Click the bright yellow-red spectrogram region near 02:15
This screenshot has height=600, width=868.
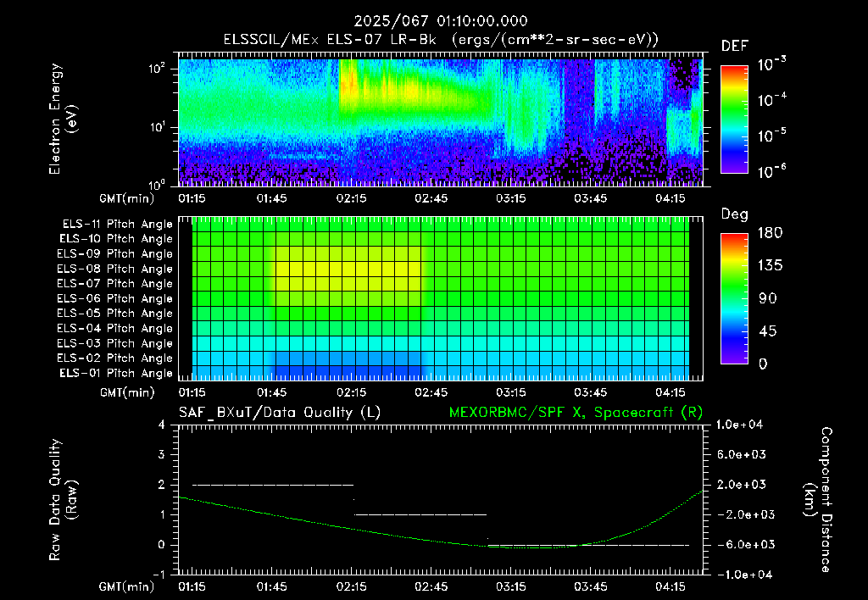coord(350,86)
